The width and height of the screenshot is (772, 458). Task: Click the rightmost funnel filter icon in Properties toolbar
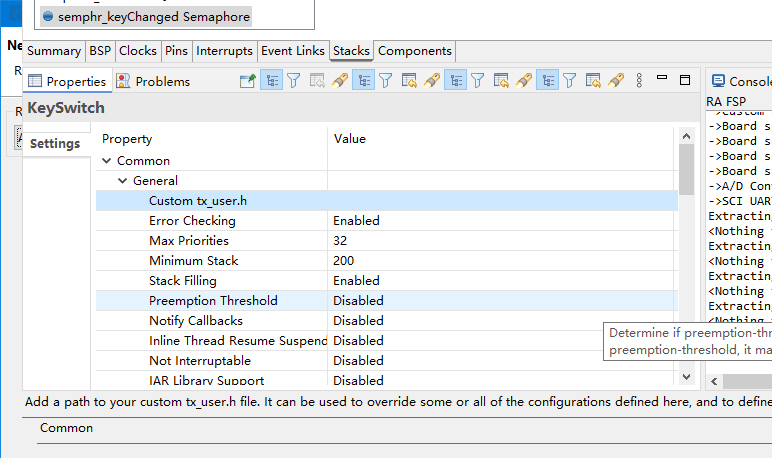pos(570,81)
